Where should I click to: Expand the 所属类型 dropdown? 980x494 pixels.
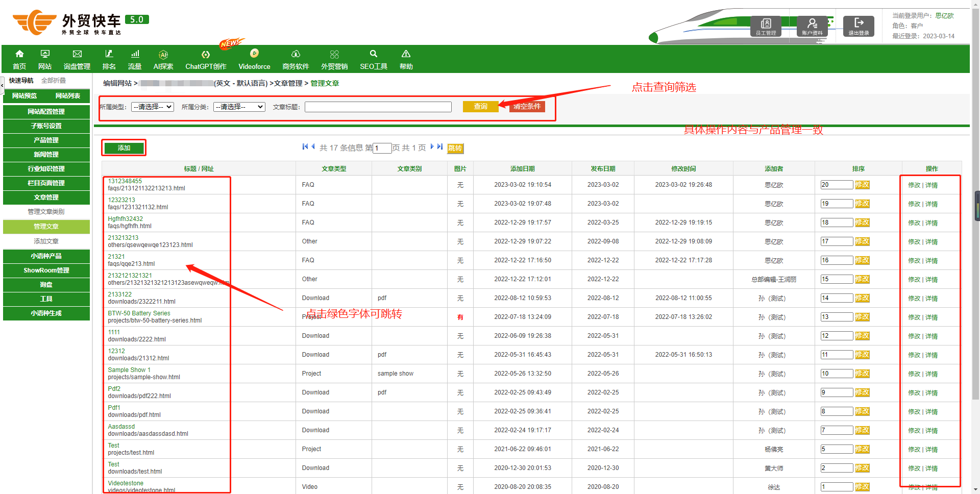pos(153,107)
